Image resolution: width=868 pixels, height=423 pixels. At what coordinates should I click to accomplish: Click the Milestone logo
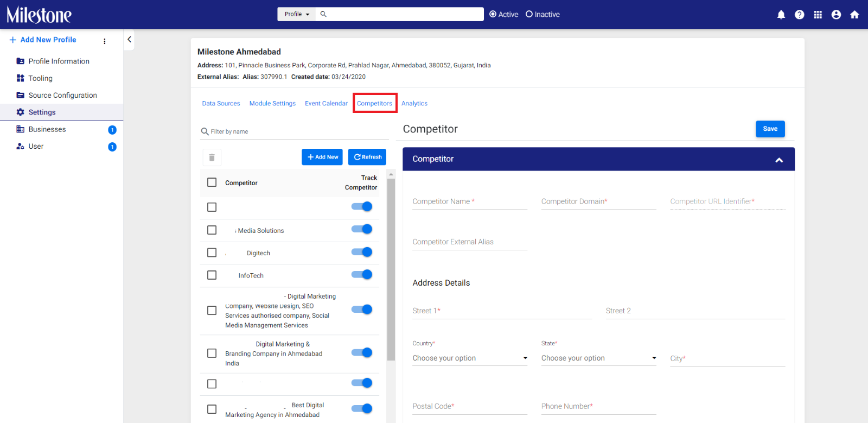39,15
